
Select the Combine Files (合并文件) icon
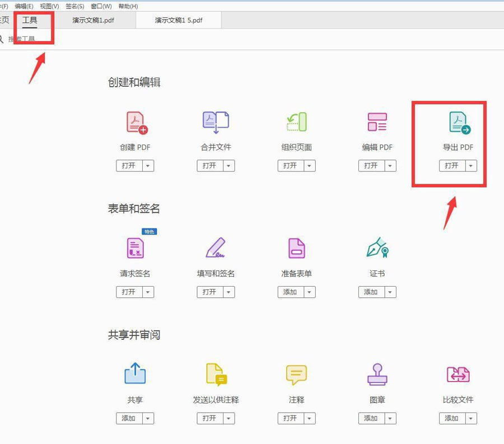[216, 123]
